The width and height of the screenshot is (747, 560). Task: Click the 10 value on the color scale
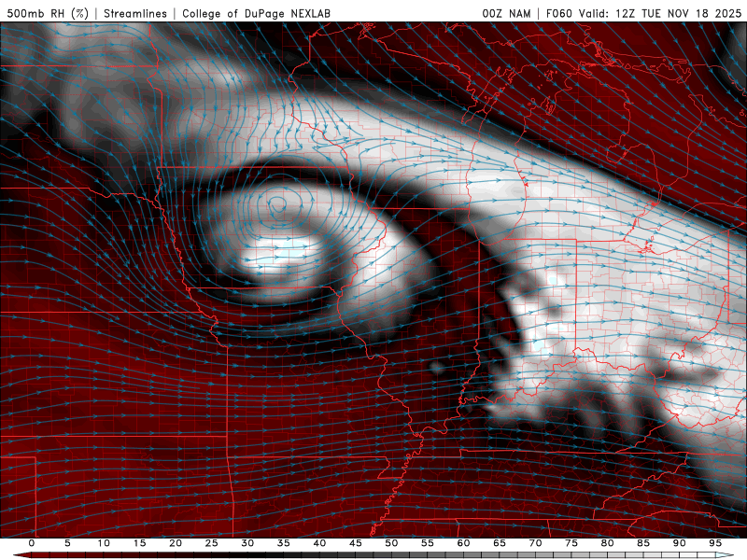104,543
